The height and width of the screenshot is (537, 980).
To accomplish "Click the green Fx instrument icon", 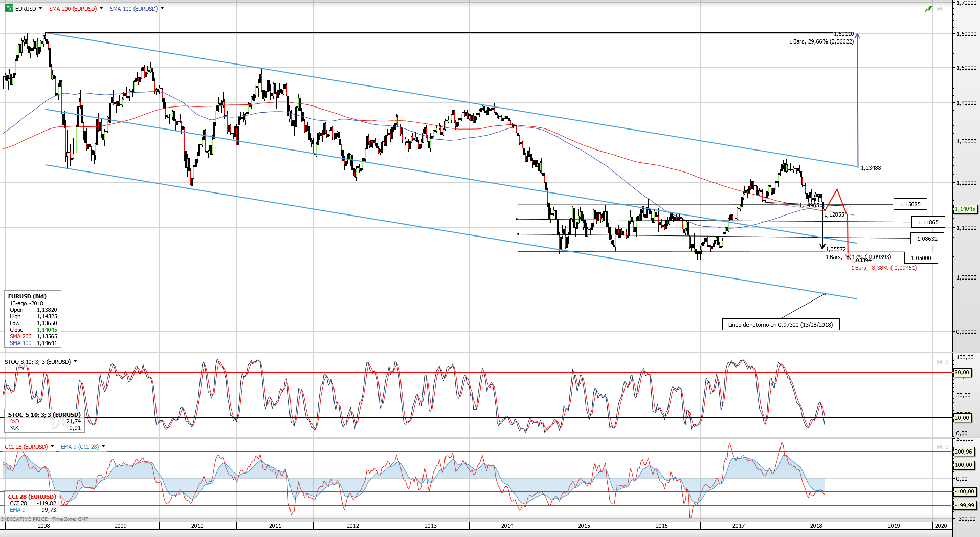I will 9,9.
